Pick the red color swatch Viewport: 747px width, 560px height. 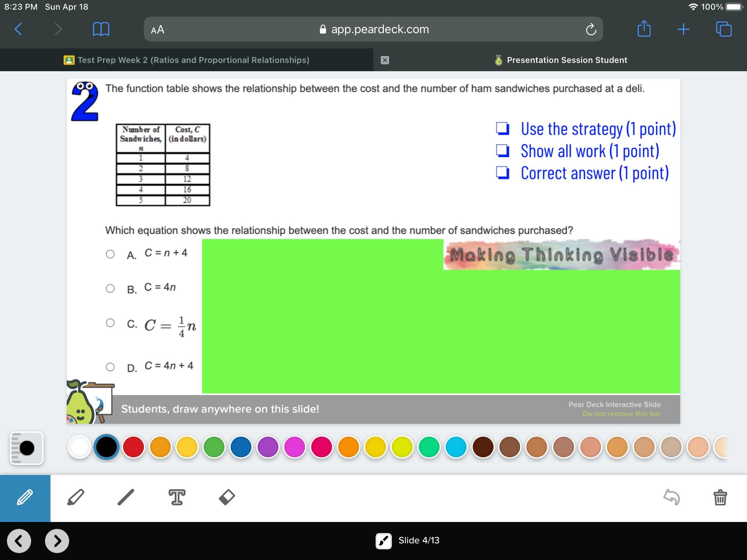[133, 447]
